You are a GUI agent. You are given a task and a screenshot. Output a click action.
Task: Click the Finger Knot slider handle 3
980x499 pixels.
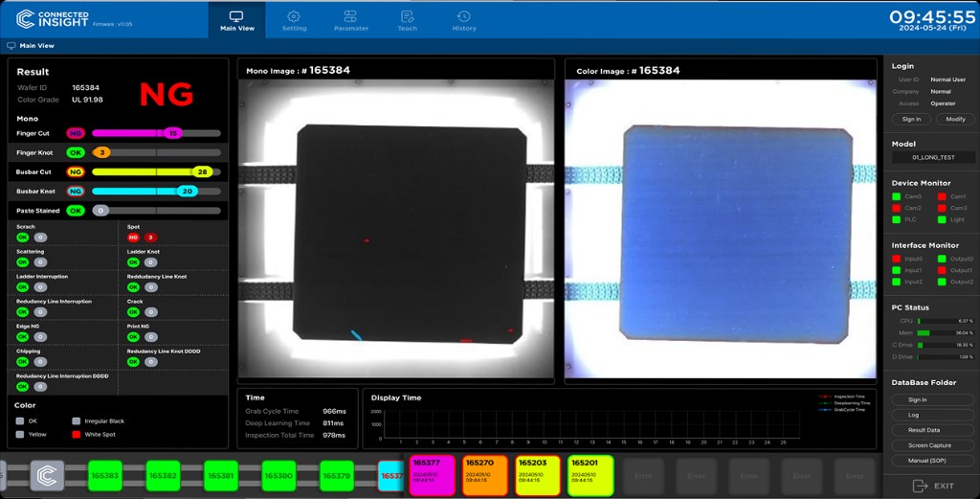[x=101, y=152]
